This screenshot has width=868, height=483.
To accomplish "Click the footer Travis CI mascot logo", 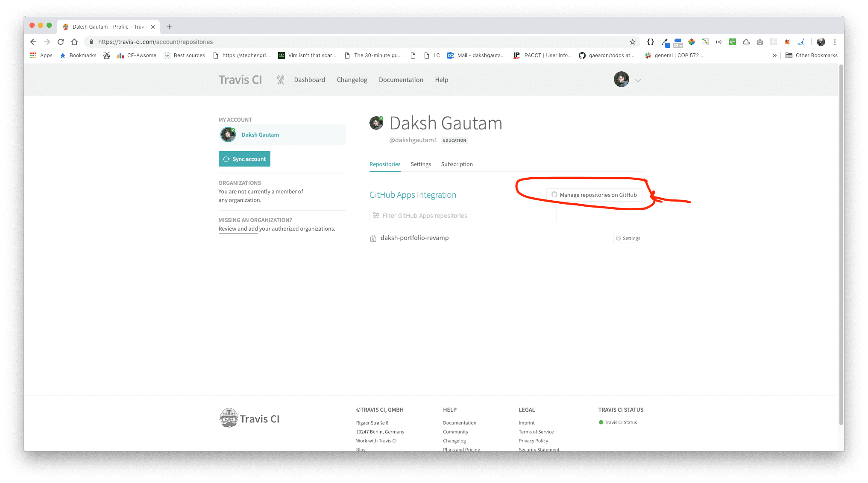I will click(249, 419).
